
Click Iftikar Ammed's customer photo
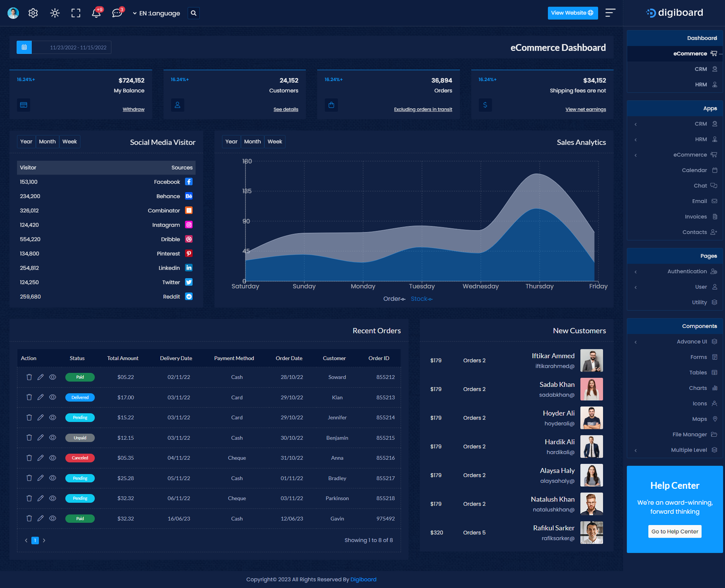[591, 361]
